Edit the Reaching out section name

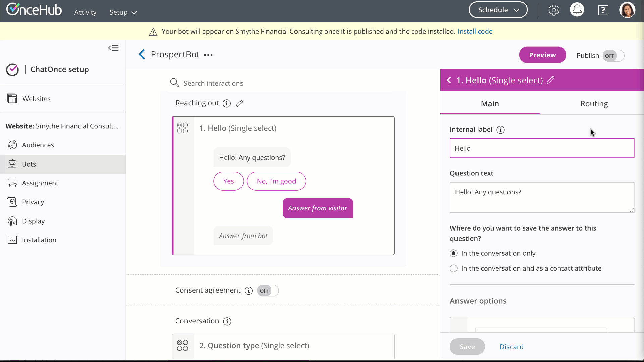click(239, 103)
